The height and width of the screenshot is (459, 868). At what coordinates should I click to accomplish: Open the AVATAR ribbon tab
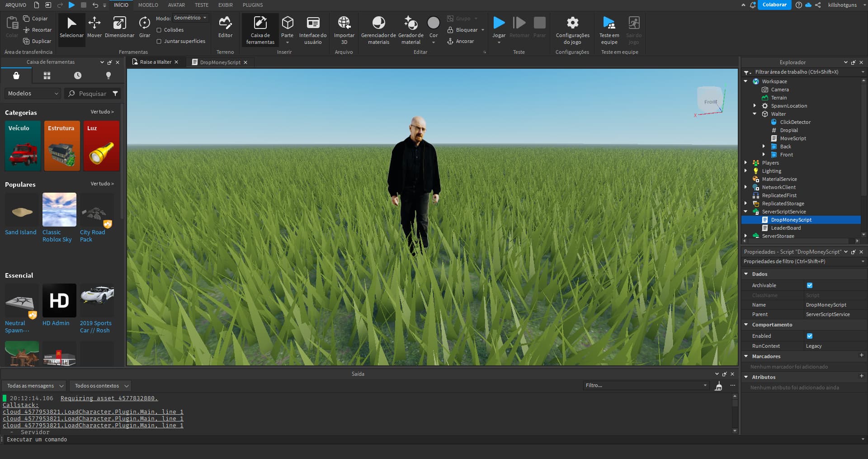176,5
